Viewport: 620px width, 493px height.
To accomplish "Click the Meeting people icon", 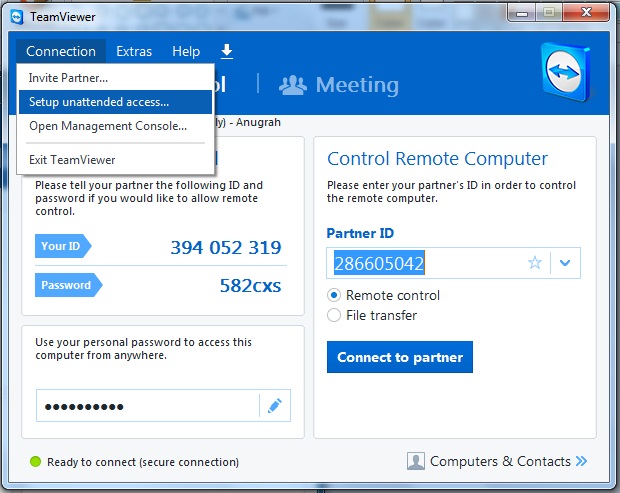I will pos(293,85).
